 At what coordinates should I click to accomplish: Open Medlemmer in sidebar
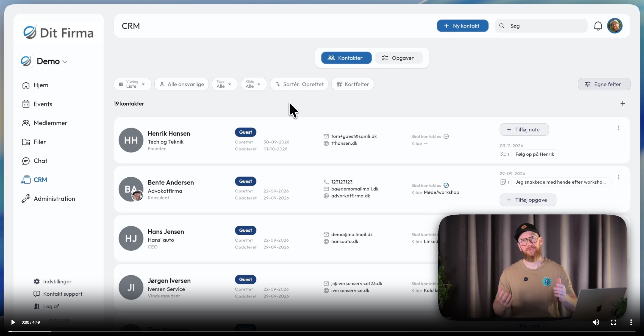click(45, 123)
